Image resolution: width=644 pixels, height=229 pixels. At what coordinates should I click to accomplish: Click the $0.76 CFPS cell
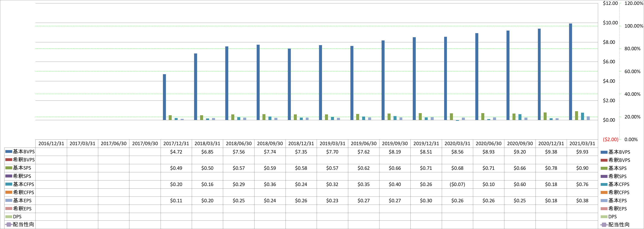click(x=582, y=184)
